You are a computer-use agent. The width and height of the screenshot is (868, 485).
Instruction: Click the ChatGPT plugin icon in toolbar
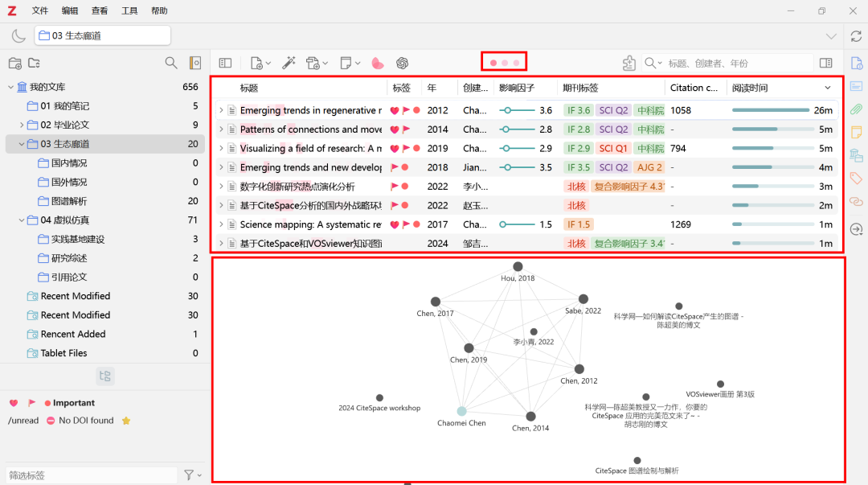(402, 63)
